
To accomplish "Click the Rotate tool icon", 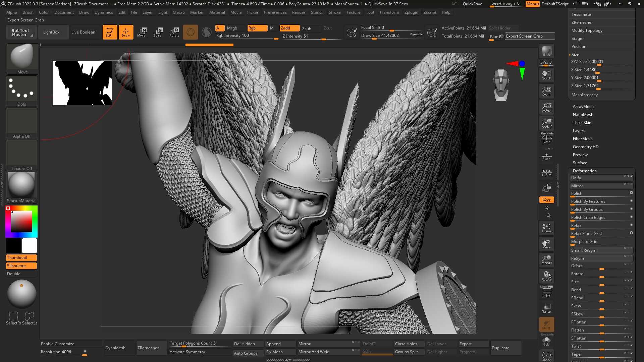I will (174, 31).
